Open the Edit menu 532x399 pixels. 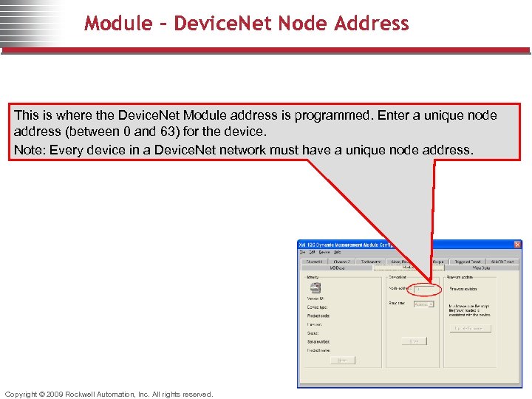(312, 253)
